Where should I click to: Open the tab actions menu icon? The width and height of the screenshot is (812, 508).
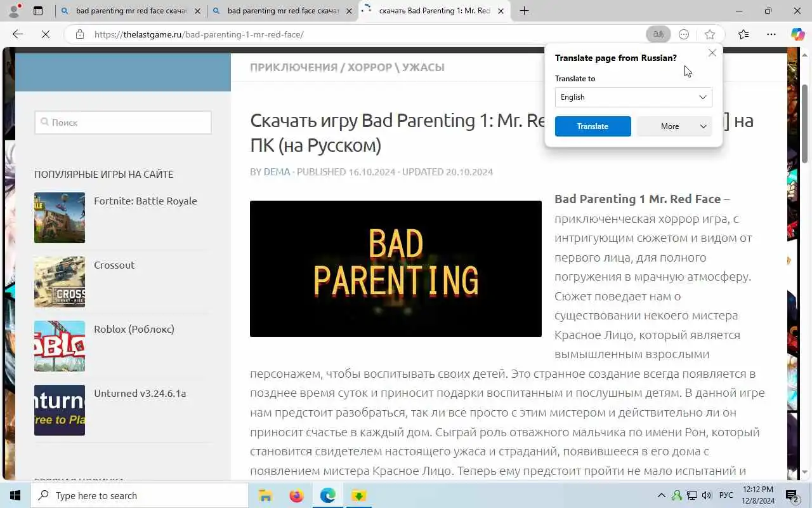point(38,11)
